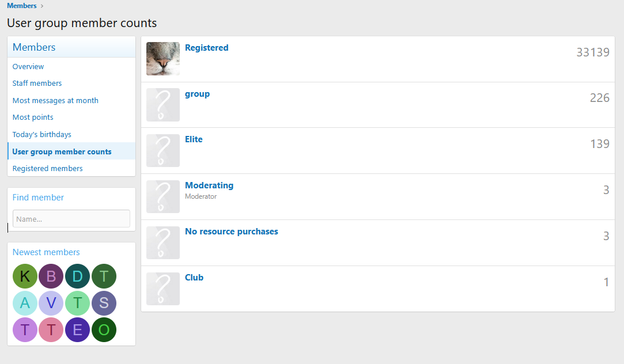
Task: Click the Find member name field
Action: click(71, 219)
